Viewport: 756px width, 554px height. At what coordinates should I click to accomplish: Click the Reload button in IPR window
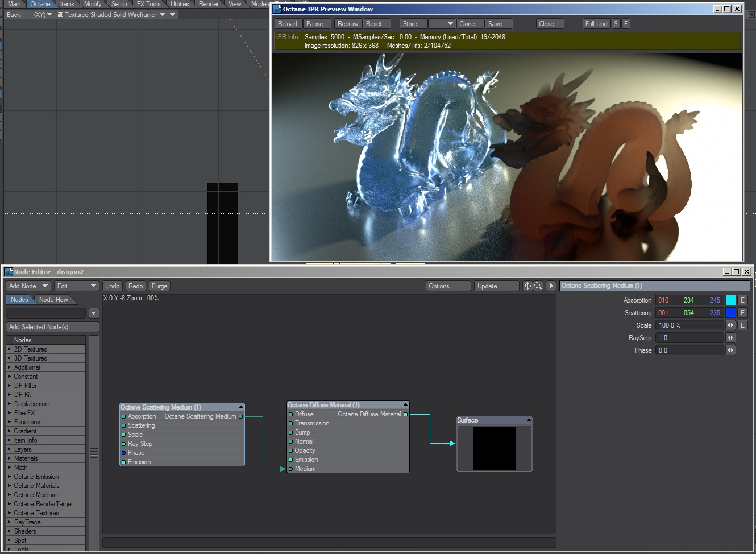tap(288, 24)
